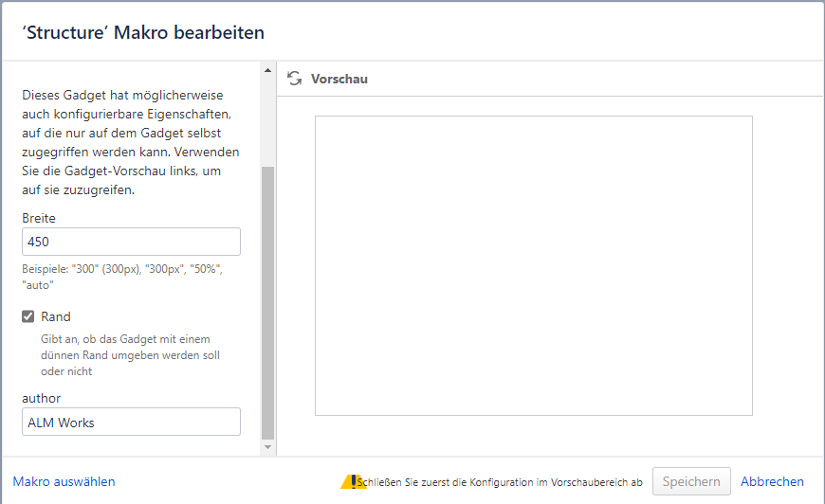The image size is (825, 504).
Task: Click the Abbrechen link
Action: 772,481
